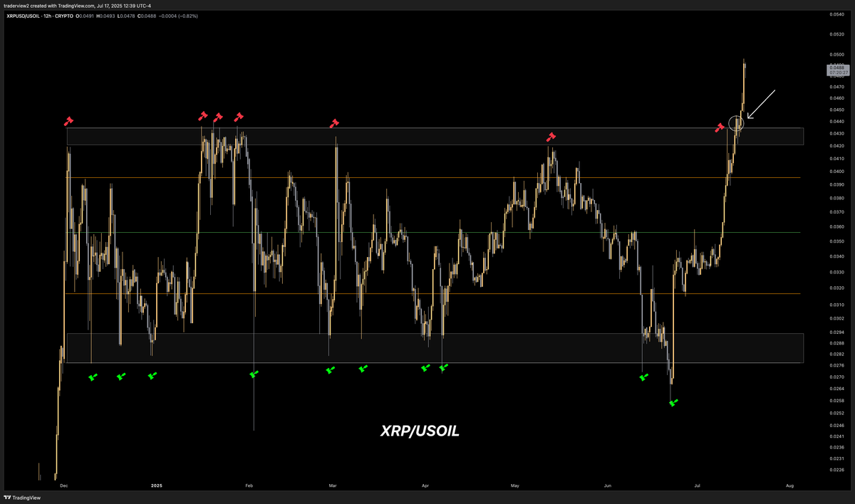Click the Jun label on time axis
Screen dimensions: 855x504
[608, 485]
